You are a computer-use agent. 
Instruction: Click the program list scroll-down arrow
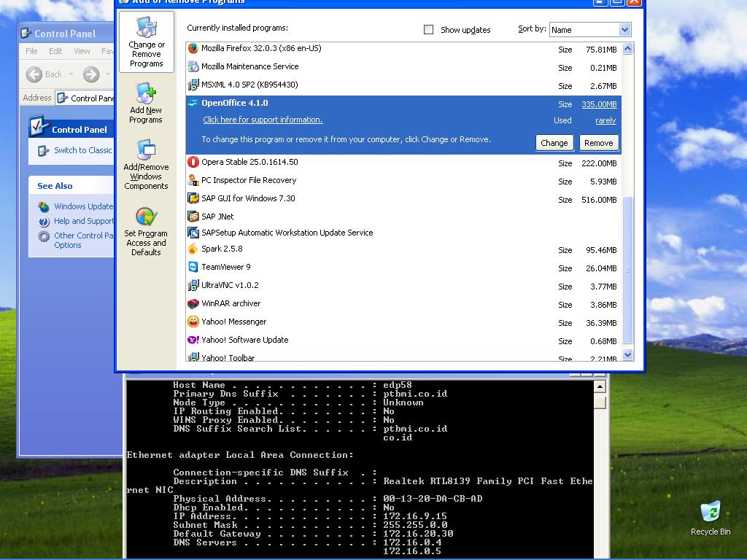coord(627,355)
